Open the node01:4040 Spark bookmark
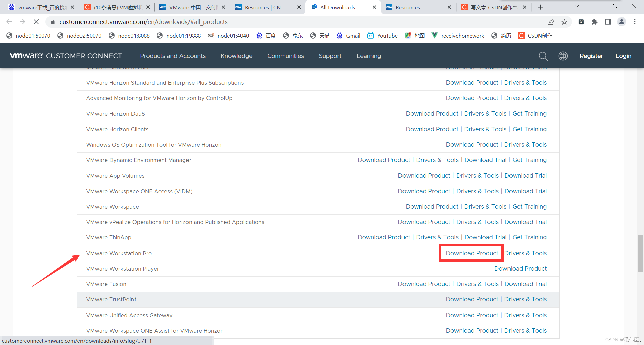 tap(228, 36)
